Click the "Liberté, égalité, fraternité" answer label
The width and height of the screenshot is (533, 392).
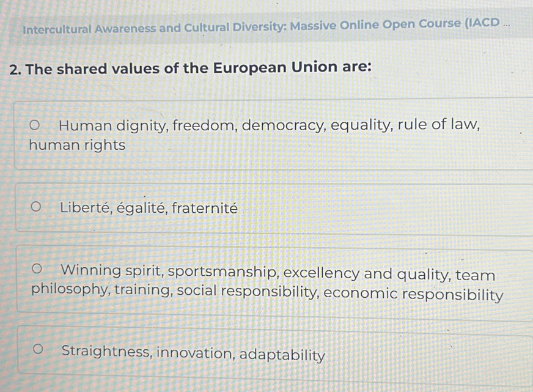coord(149,208)
